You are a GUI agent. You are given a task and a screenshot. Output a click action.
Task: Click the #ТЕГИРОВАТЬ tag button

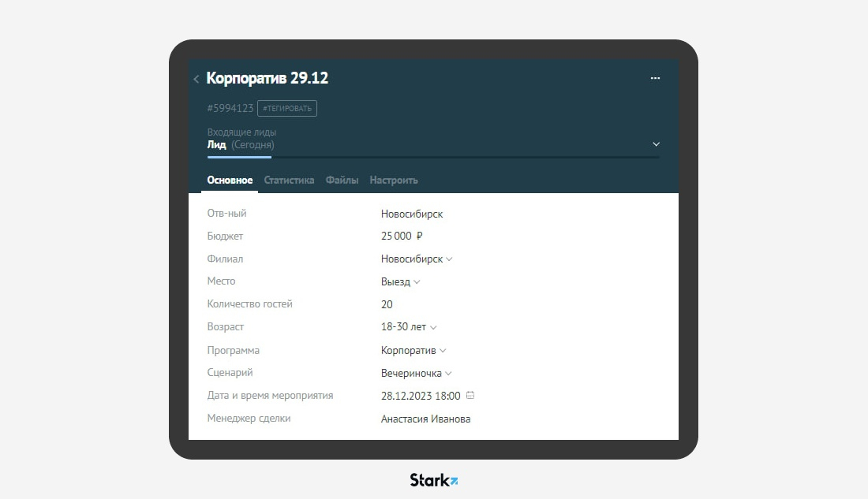pos(286,109)
